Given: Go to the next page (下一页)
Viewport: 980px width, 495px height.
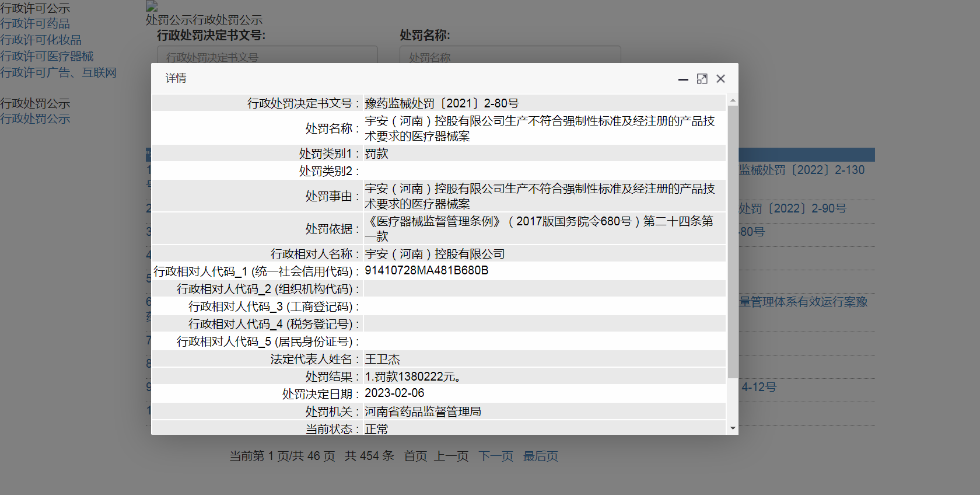Looking at the screenshot, I should 496,456.
